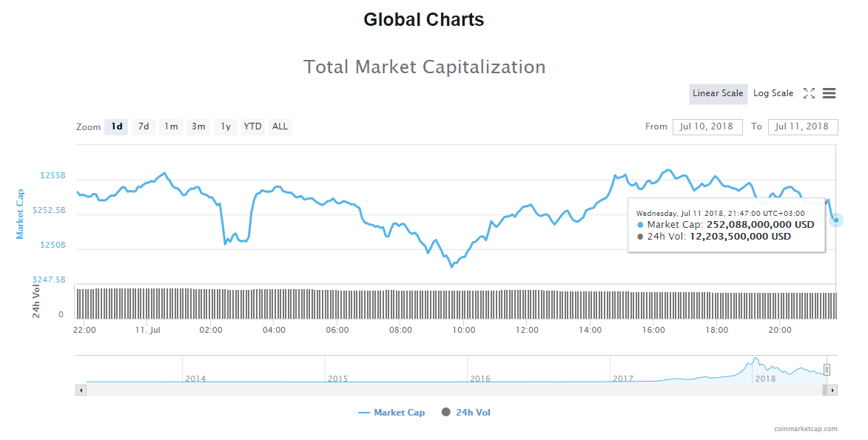This screenshot has width=868, height=440.
Task: Click the chart fullscreen expand icon
Action: click(x=809, y=93)
